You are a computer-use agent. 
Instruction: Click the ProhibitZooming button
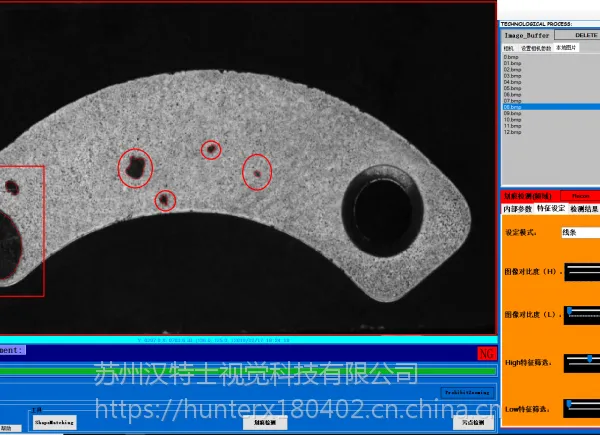(x=467, y=393)
